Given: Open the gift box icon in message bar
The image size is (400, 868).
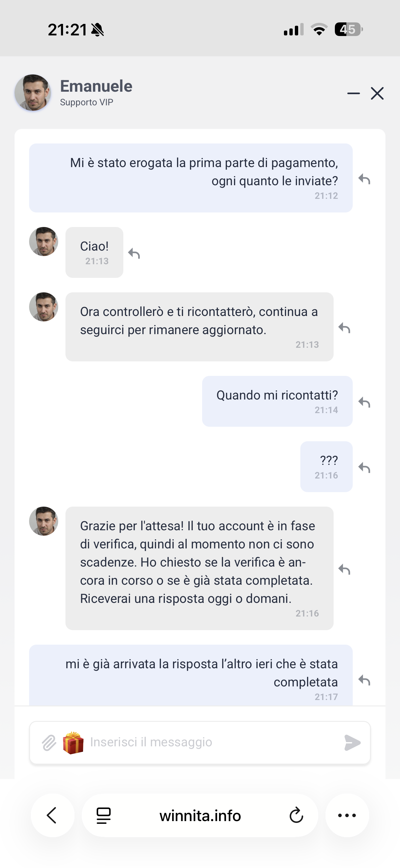Looking at the screenshot, I should pos(73,743).
